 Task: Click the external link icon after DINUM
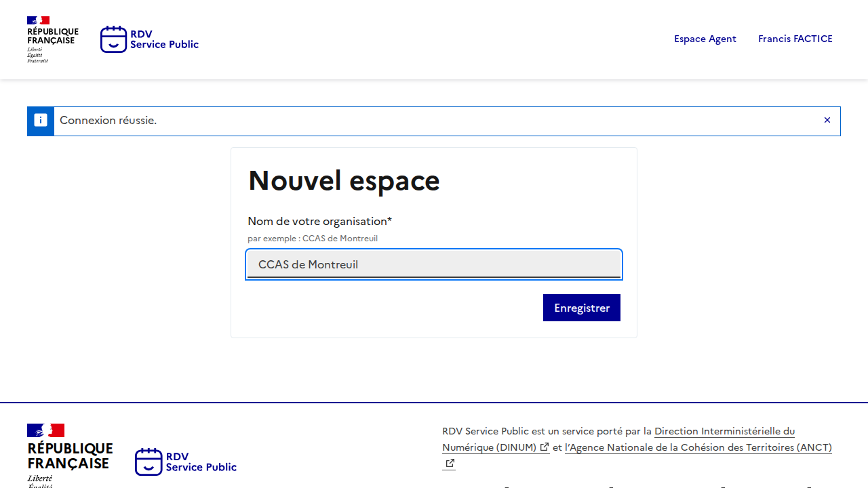[545, 447]
